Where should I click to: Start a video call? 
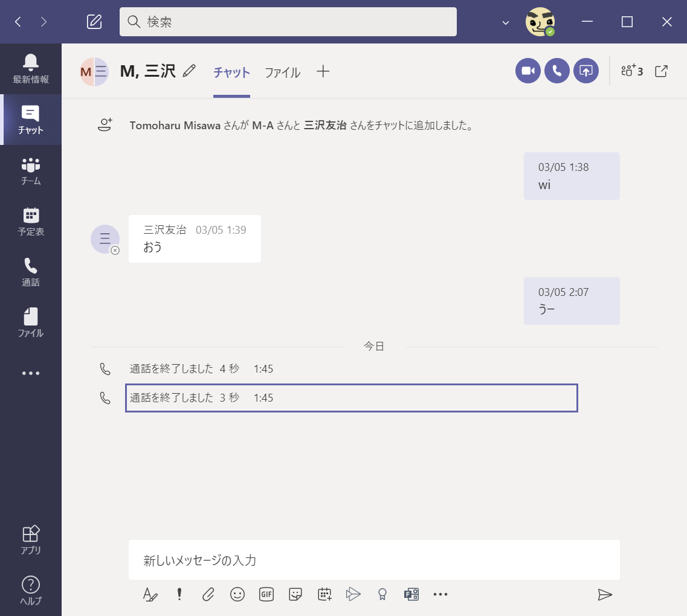528,71
